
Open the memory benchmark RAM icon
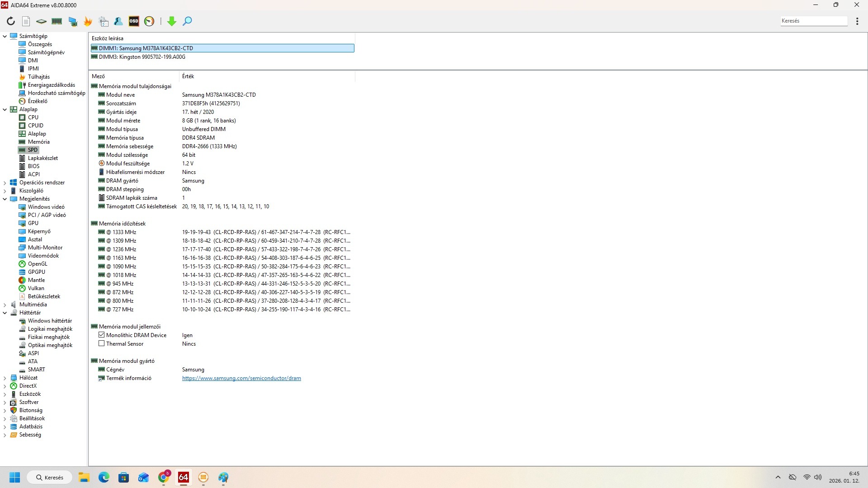click(x=57, y=21)
